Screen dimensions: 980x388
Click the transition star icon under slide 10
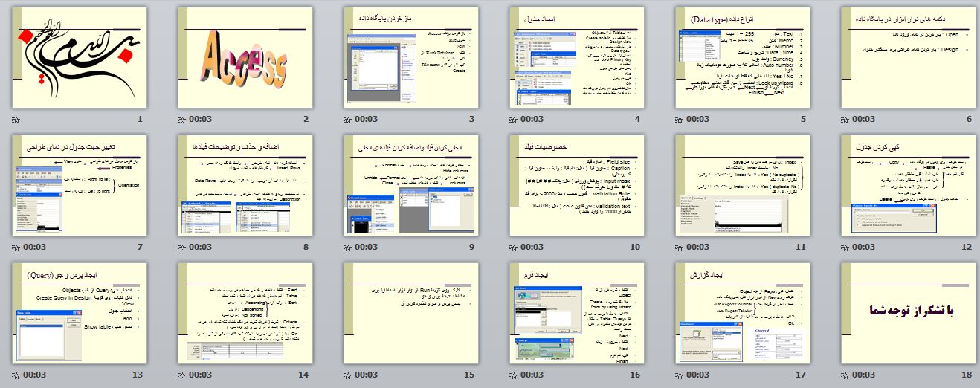[513, 247]
